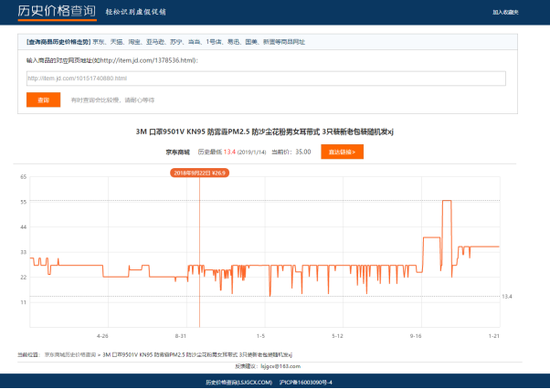
Task: Click the 3M 口罩9501V KN95 product title
Action: coord(265,132)
